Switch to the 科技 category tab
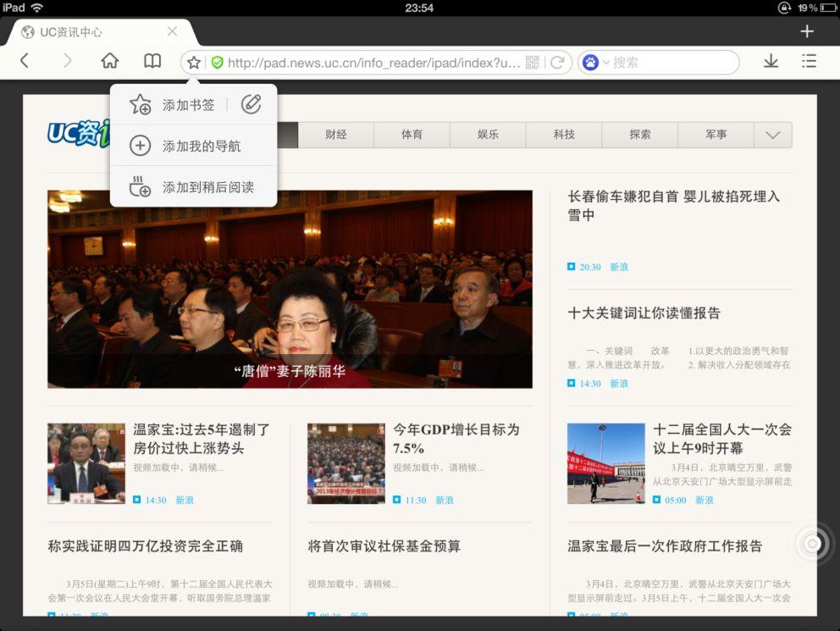The width and height of the screenshot is (840, 631). (564, 134)
